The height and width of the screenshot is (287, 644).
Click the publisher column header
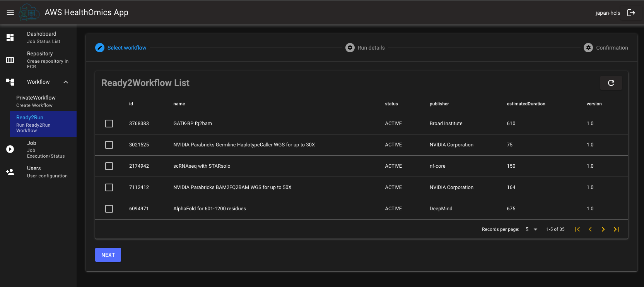pos(439,104)
